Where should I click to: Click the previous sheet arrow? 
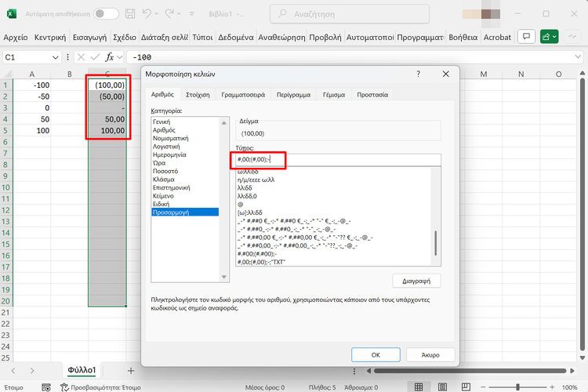click(13, 371)
